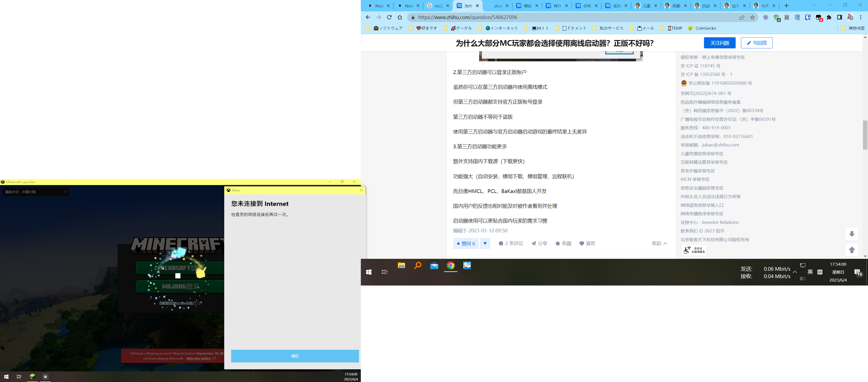Open the Chrome extensions puzzle icon
This screenshot has width=868, height=382.
click(829, 17)
